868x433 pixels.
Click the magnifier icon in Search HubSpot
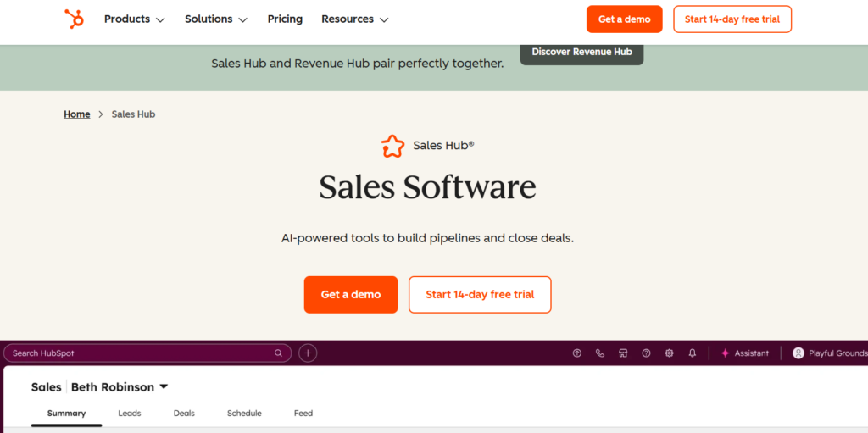278,353
